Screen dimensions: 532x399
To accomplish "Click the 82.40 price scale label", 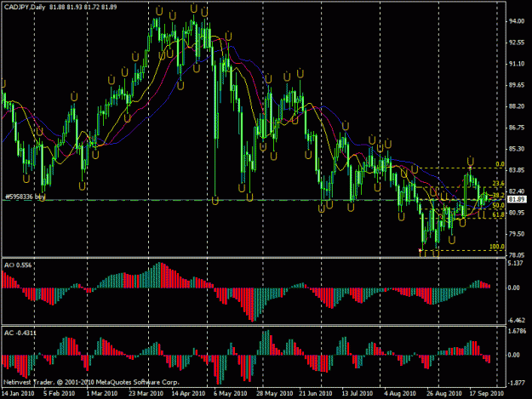I will pyautogui.click(x=517, y=191).
